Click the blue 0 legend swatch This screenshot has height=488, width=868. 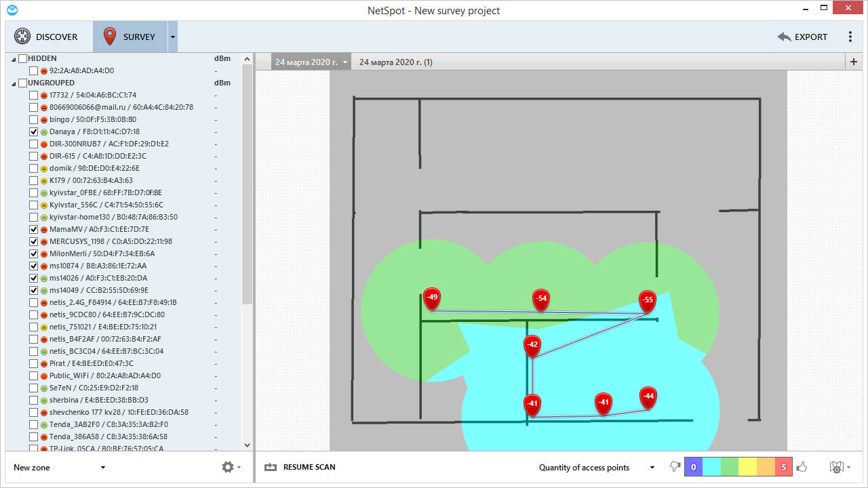(693, 467)
